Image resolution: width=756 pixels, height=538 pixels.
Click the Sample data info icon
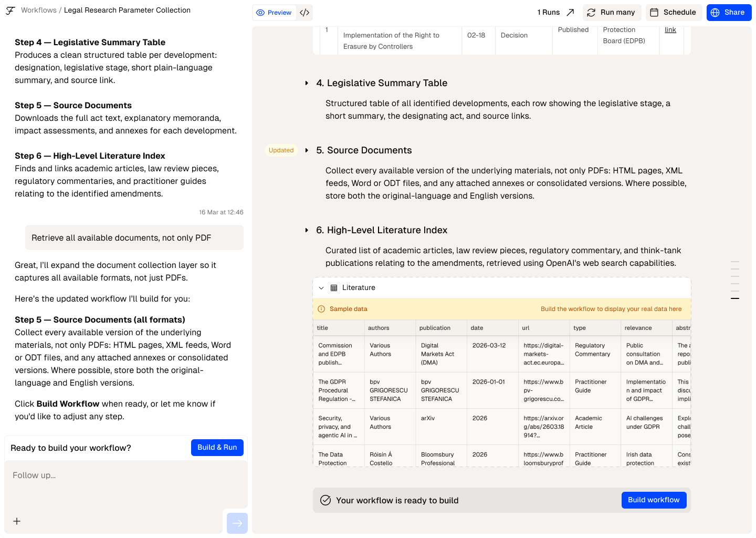[321, 309]
